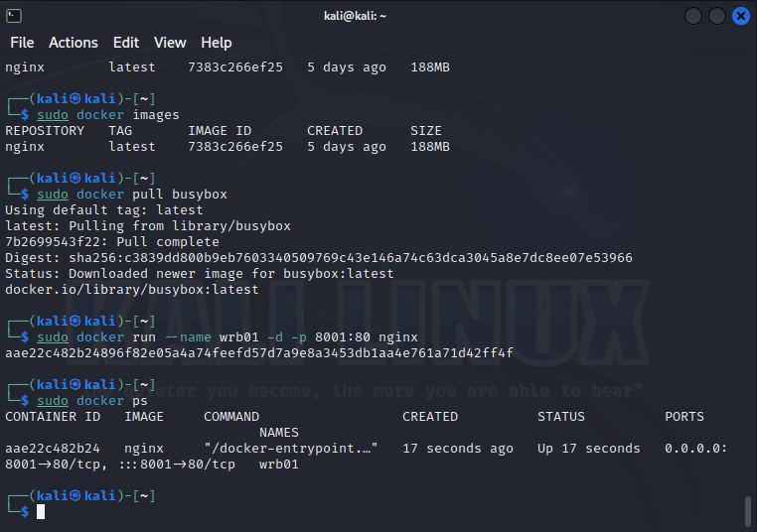Screen dimensions: 757x532
Task: Open the Help menu
Action: point(217,43)
